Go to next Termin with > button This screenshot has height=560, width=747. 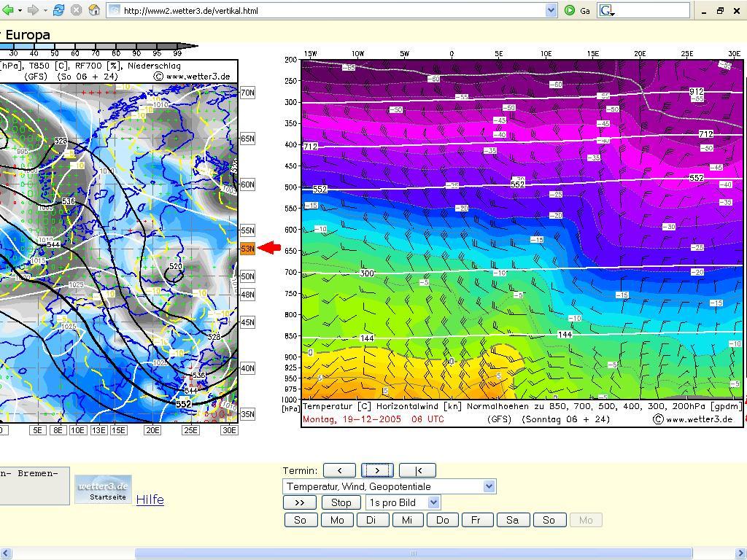click(x=377, y=470)
